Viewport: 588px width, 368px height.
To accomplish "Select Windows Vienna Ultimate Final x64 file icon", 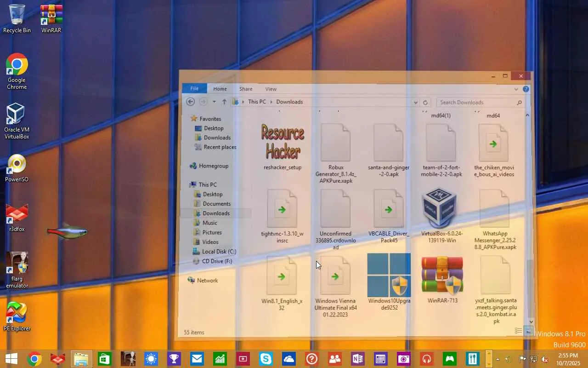I will click(335, 275).
